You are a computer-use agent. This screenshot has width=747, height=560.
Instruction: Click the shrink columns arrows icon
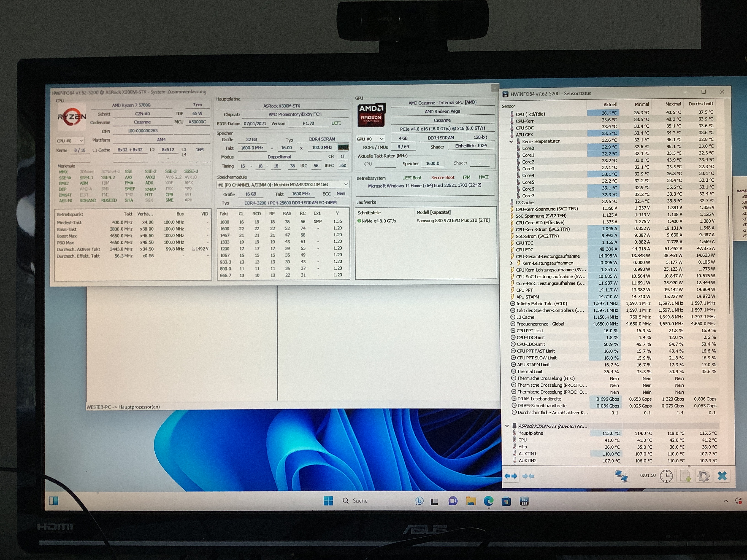point(528,476)
